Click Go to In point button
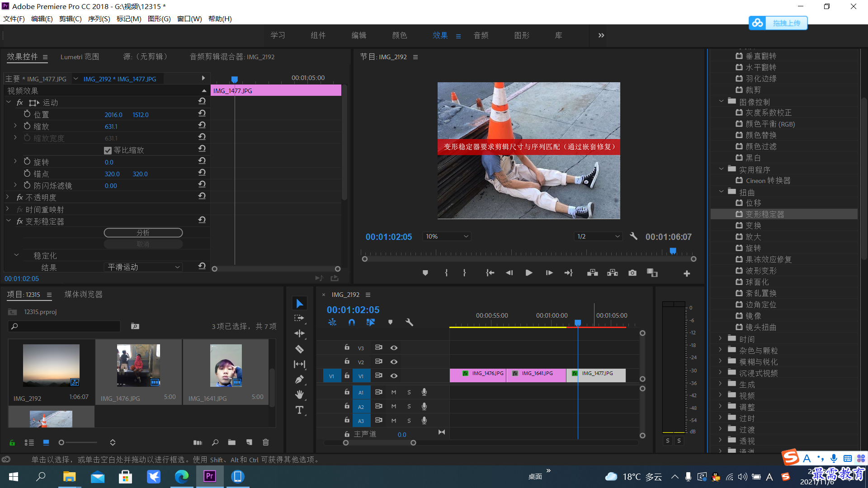 [490, 273]
